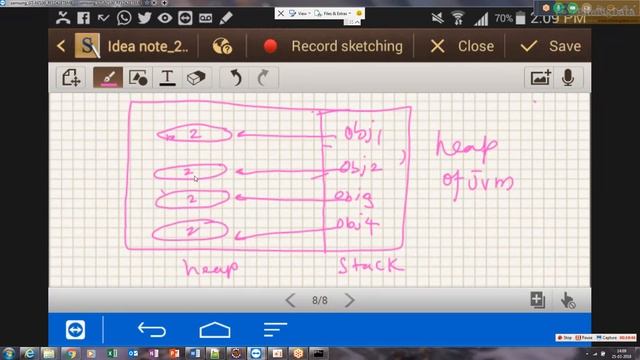
Task: Toggle the finger touch input lock
Action: [x=567, y=300]
